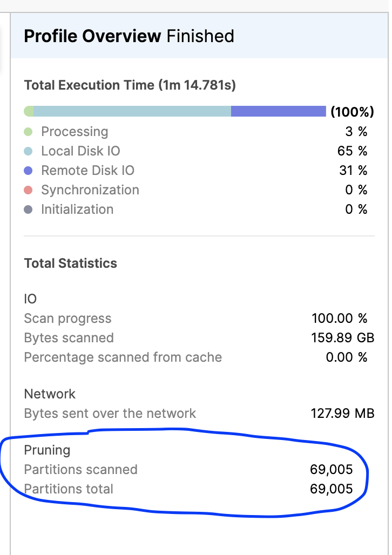The width and height of the screenshot is (392, 555).
Task: Click the Bytes scanned 159.89 GB value
Action: (x=342, y=337)
